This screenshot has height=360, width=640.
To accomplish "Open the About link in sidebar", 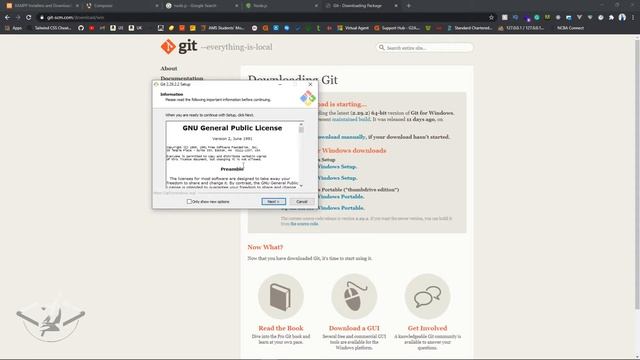I will [x=169, y=69].
